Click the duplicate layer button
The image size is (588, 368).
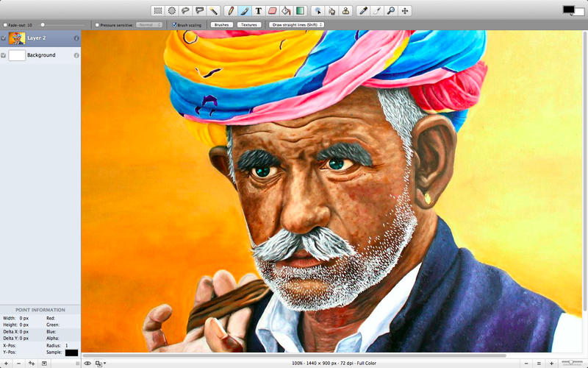pyautogui.click(x=32, y=363)
